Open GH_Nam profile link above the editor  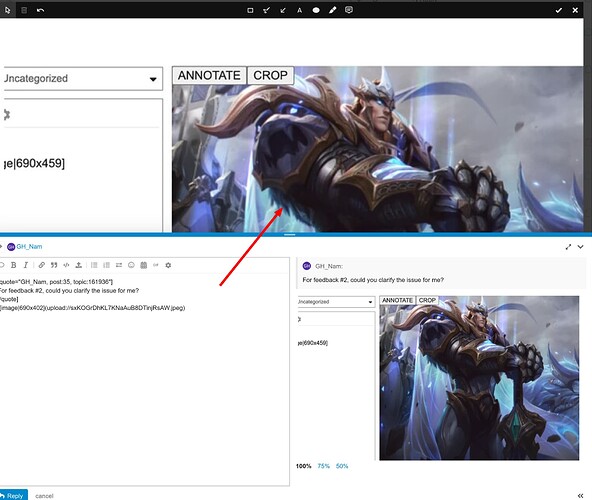(29, 247)
